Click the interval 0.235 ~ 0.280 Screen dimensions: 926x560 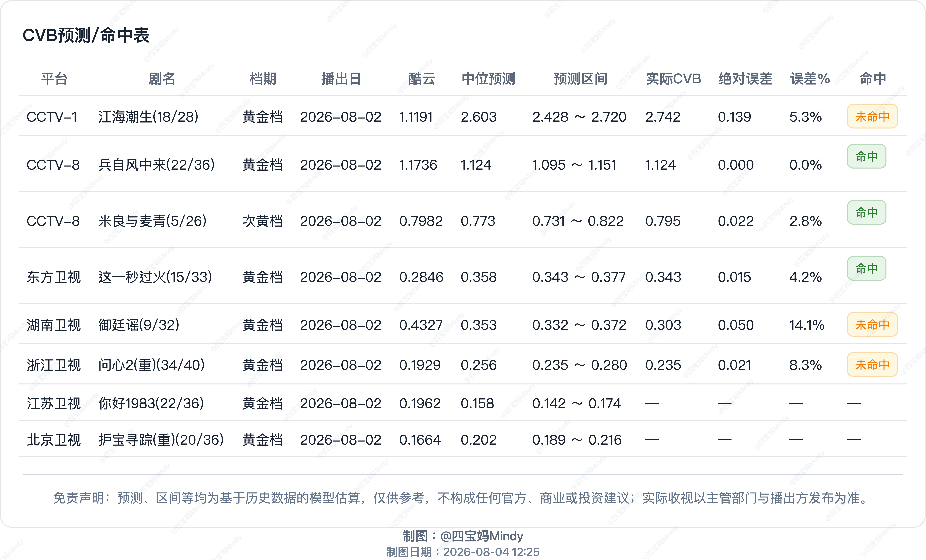pos(580,365)
